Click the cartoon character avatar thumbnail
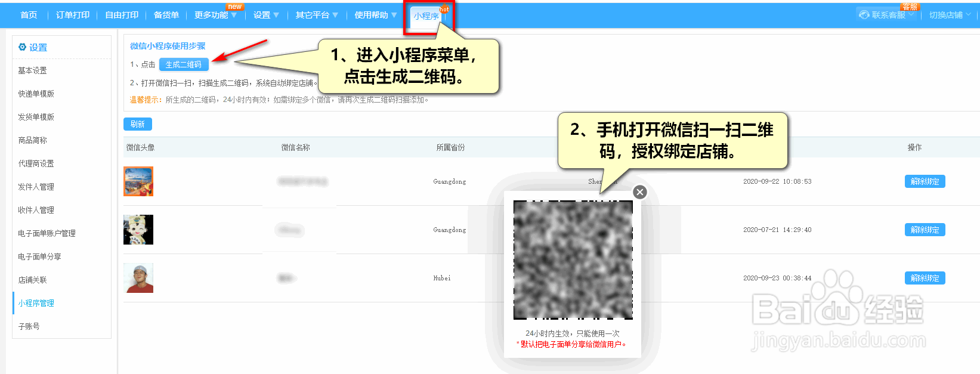This screenshot has width=980, height=374. (x=138, y=230)
